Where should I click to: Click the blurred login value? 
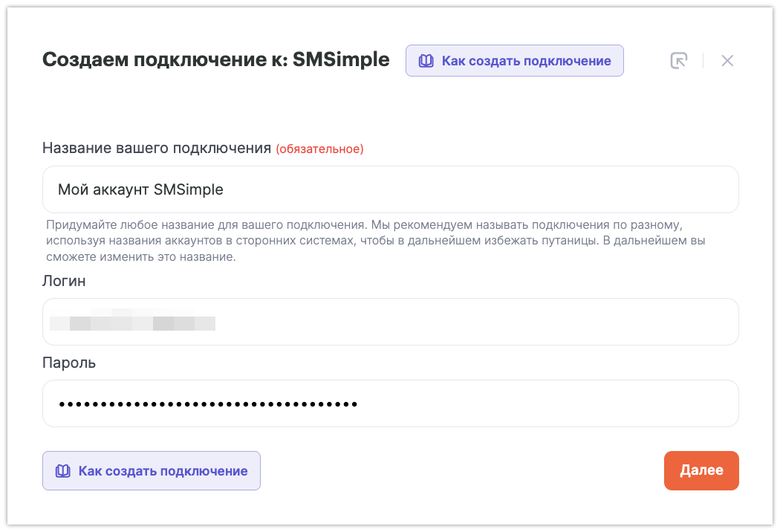(132, 322)
